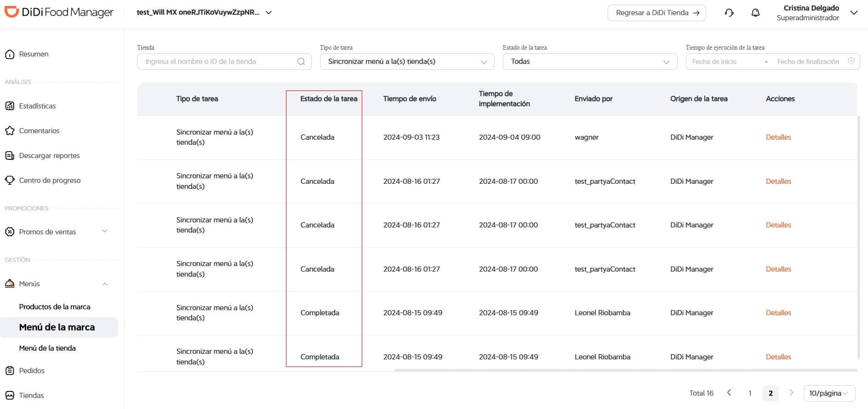Screen dimensions: 868x409
Task: Select Menú de la marca submenu
Action: pos(59,327)
